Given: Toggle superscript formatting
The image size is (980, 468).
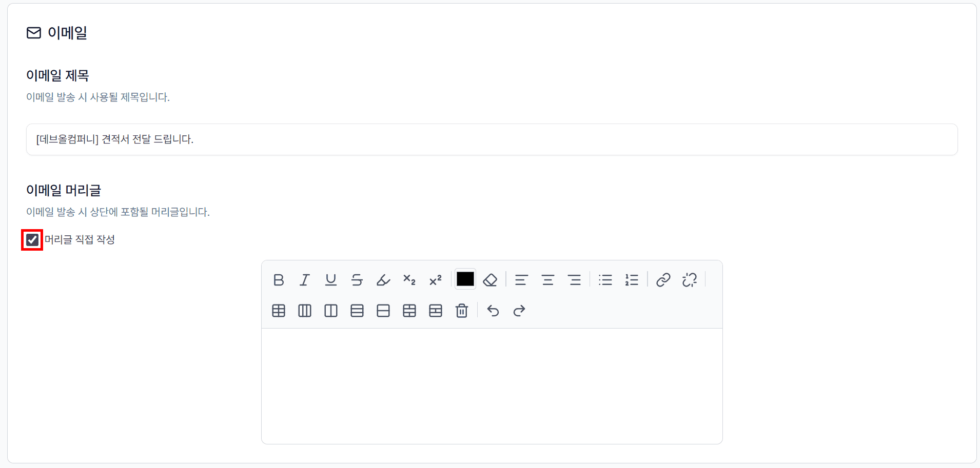Looking at the screenshot, I should click(x=436, y=280).
